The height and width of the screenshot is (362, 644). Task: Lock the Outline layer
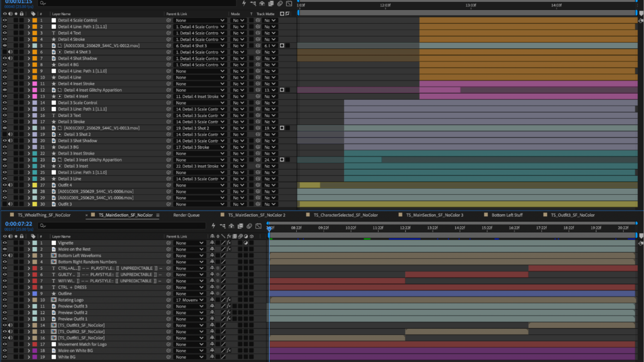[x=21, y=293]
